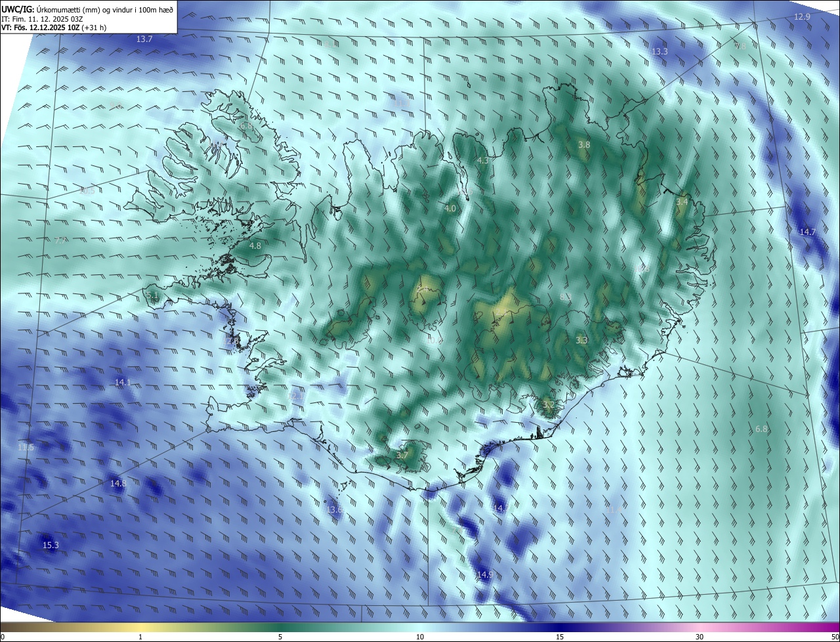This screenshot has height=642, width=840.
Task: Click the '10' tick on the colour scale
Action: pos(420,637)
